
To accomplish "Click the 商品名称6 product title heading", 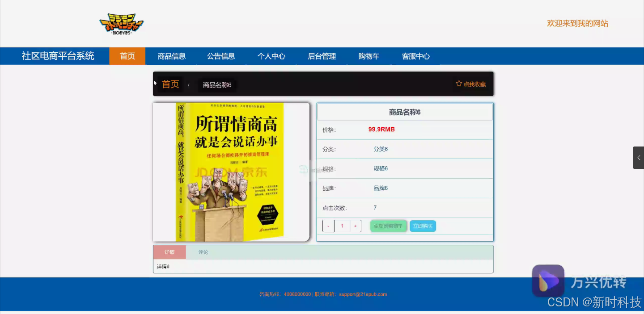I will (405, 113).
